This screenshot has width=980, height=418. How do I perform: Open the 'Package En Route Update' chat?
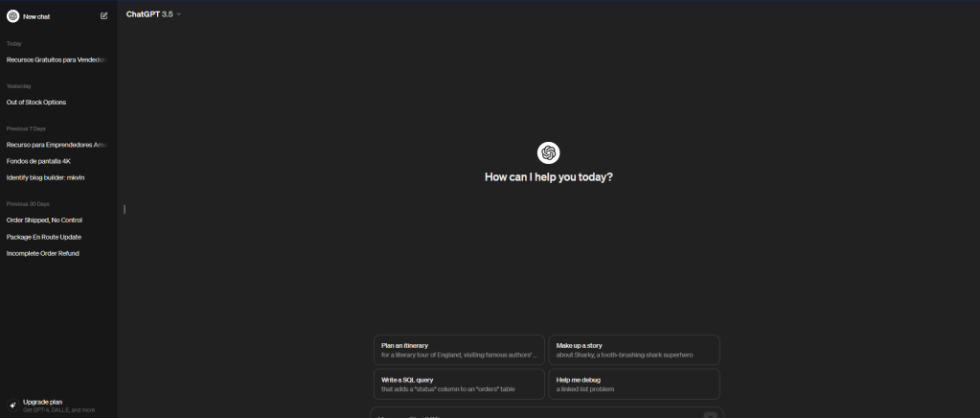coord(43,237)
